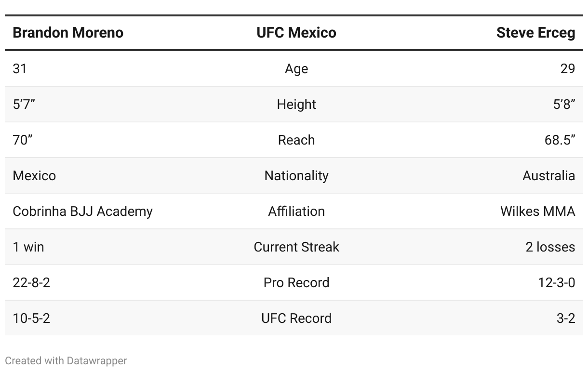The image size is (588, 372).
Task: Click the Cobrinha BJJ Academy cell
Action: (x=82, y=212)
